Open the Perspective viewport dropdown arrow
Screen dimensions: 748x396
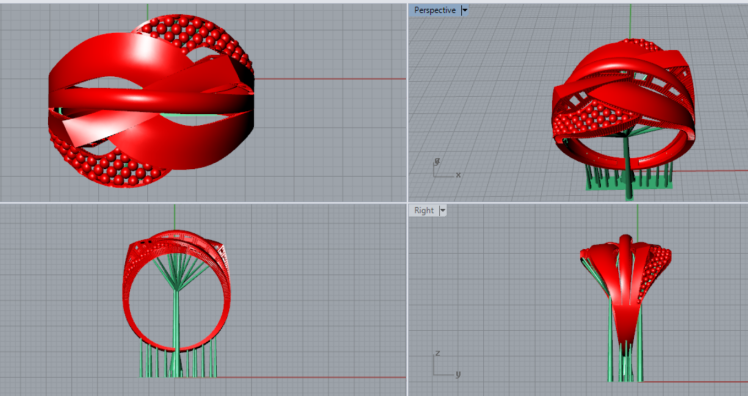465,10
